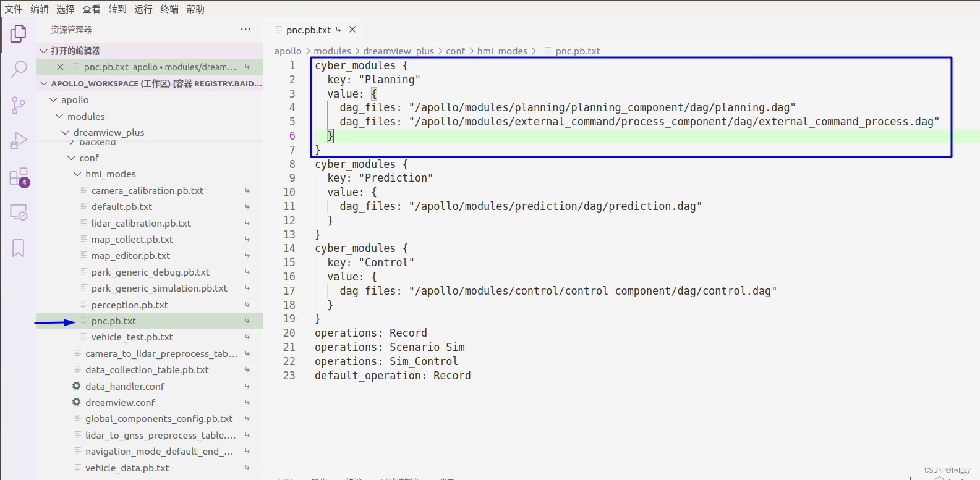The image size is (980, 480).
Task: Click the symlink arrow on perception.pb.txt row
Action: (247, 305)
